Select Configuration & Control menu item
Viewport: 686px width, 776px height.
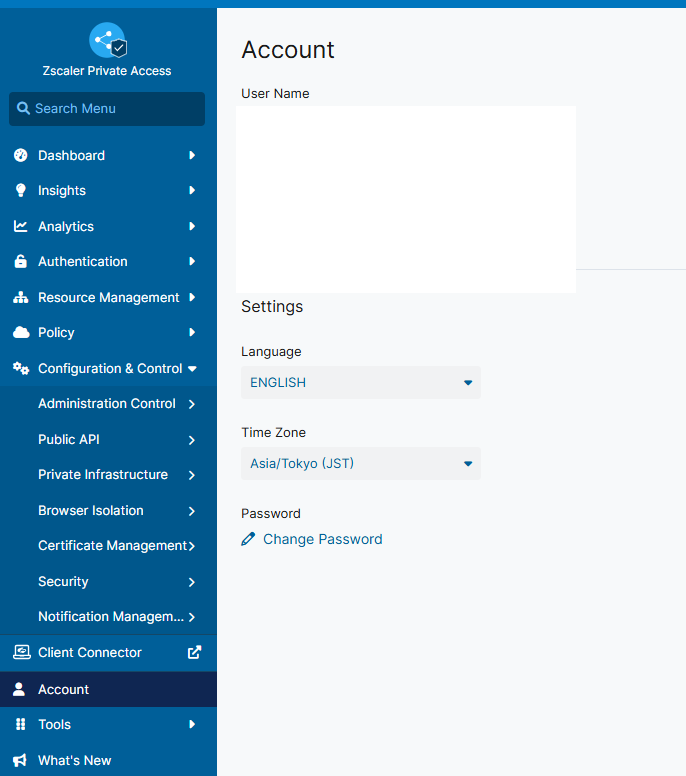(108, 368)
